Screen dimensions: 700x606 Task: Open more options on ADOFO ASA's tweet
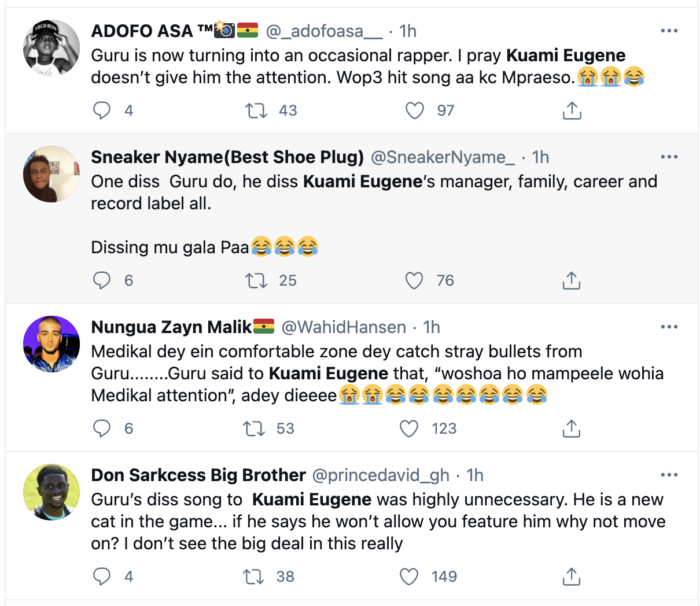tap(669, 31)
